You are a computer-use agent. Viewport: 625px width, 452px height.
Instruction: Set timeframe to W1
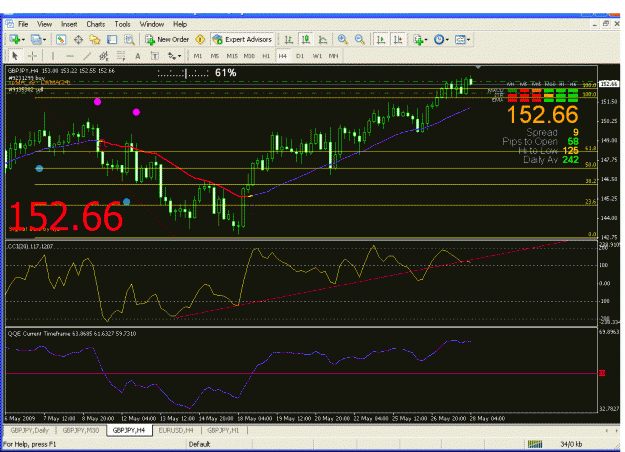pos(317,56)
